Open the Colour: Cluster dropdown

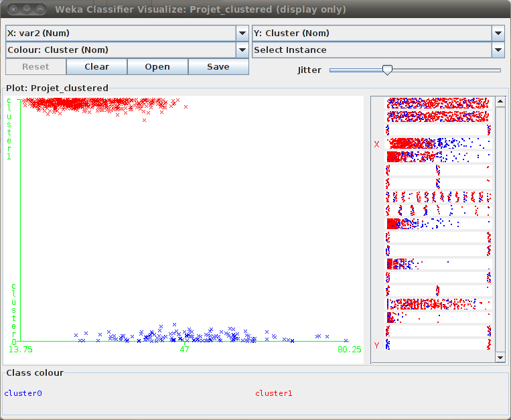(x=127, y=50)
